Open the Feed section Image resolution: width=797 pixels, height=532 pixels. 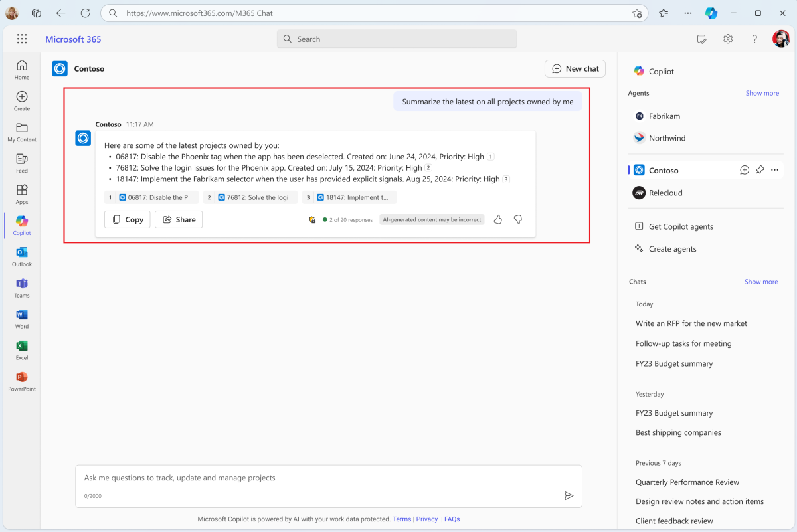pyautogui.click(x=22, y=163)
